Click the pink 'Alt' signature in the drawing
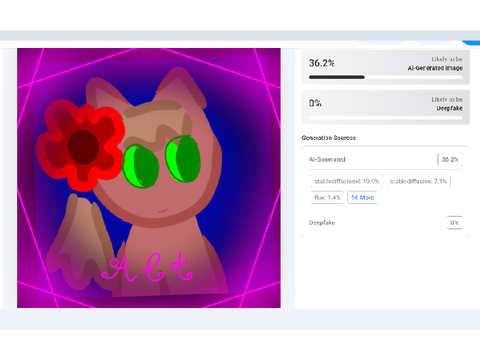Screen dimensions: 480x360 click(147, 267)
